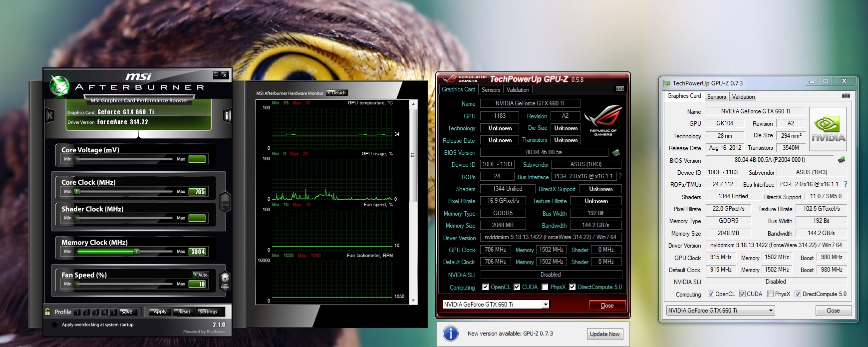868x347 pixels.
Task: Switch to Validation tab in ROG GPU-Z
Action: pyautogui.click(x=518, y=90)
